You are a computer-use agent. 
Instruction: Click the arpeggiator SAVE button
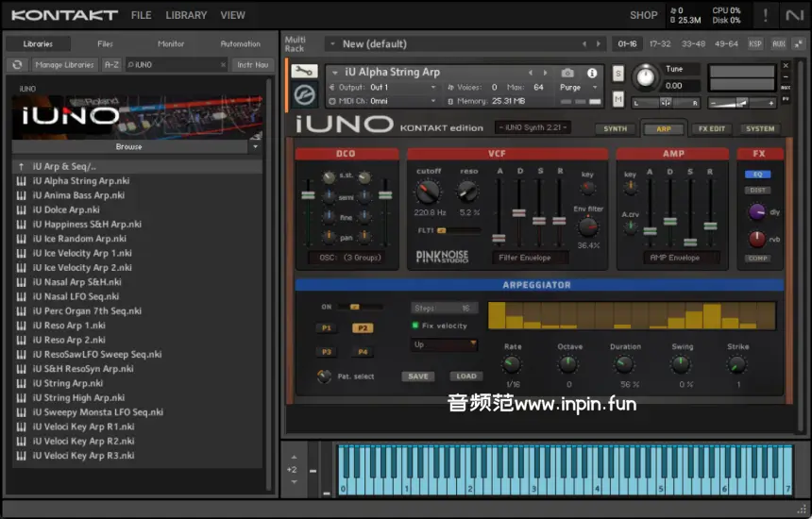pyautogui.click(x=418, y=377)
